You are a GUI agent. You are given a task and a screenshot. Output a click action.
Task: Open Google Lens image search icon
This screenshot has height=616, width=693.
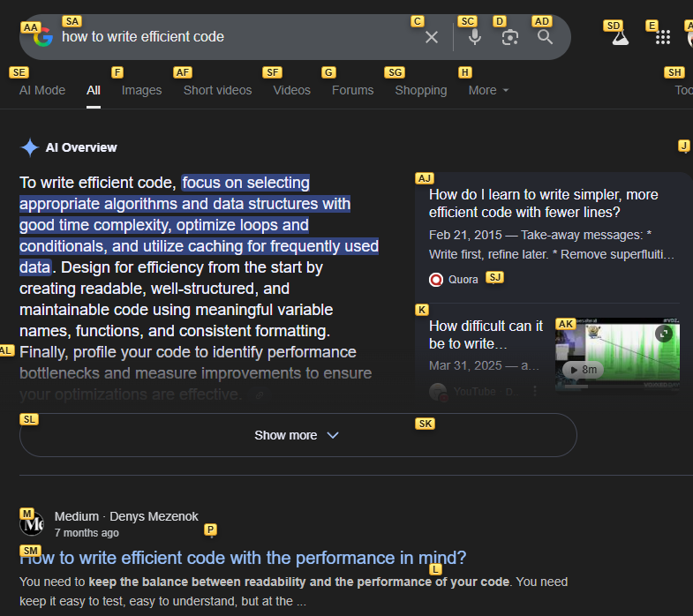click(x=510, y=37)
